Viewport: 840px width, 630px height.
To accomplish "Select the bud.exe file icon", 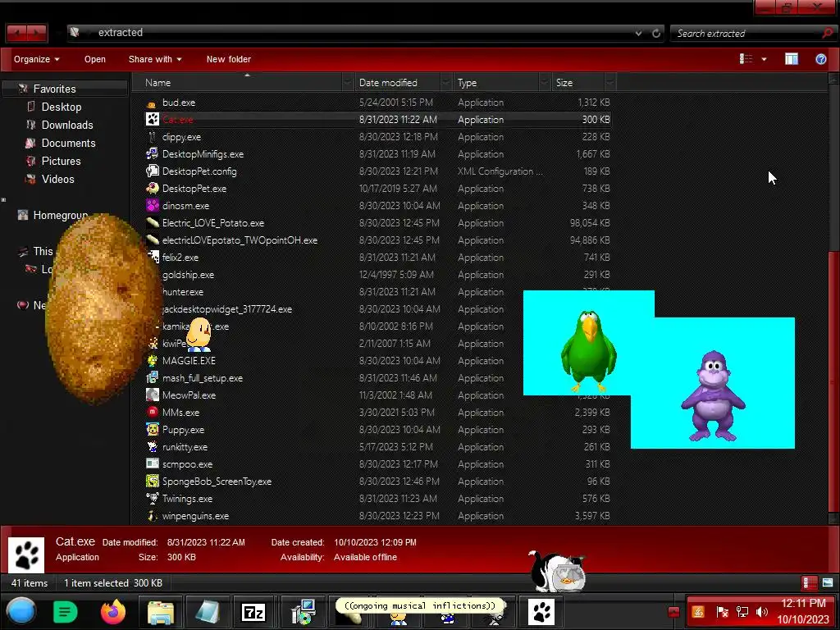I will tap(152, 103).
